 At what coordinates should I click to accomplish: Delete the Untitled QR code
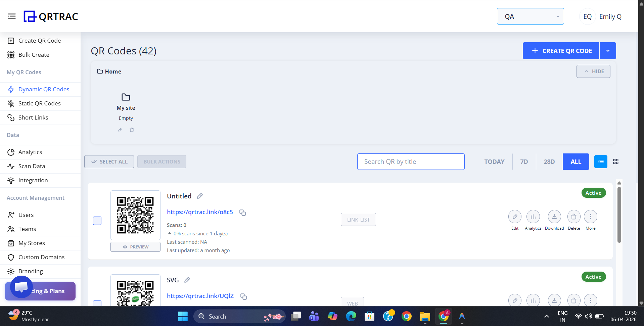point(573,217)
